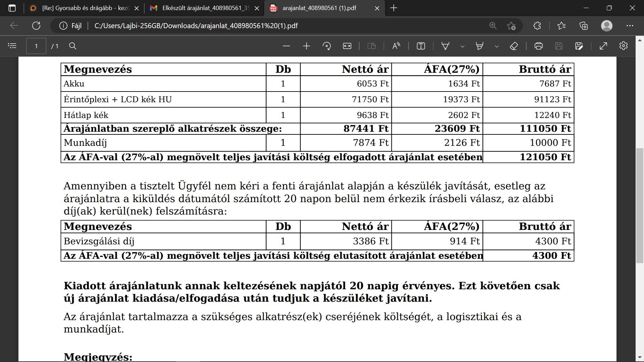Select the Highlight tool
644x362 pixels.
[480, 46]
